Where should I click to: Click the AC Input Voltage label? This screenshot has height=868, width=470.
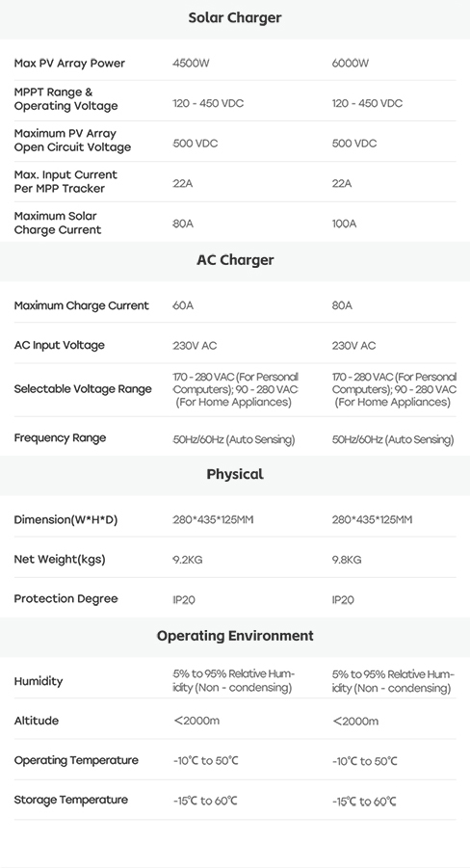60,346
